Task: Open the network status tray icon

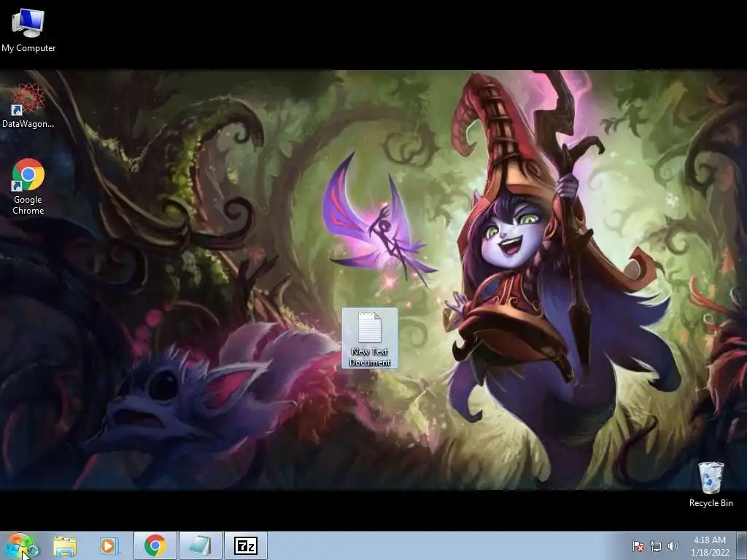Action: 656,546
